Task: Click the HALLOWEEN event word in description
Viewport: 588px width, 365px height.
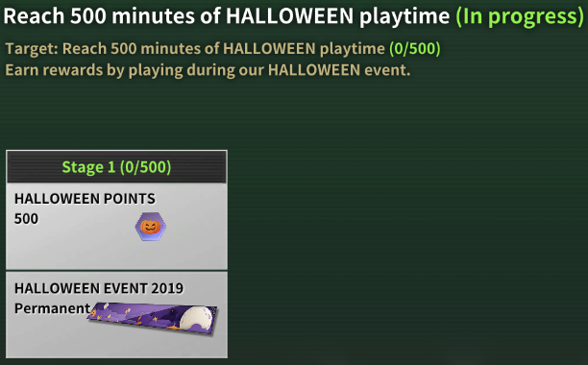Action: click(x=314, y=70)
